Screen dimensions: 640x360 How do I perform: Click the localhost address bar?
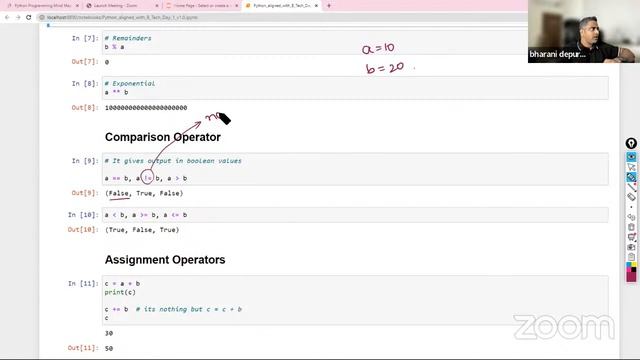282,18
